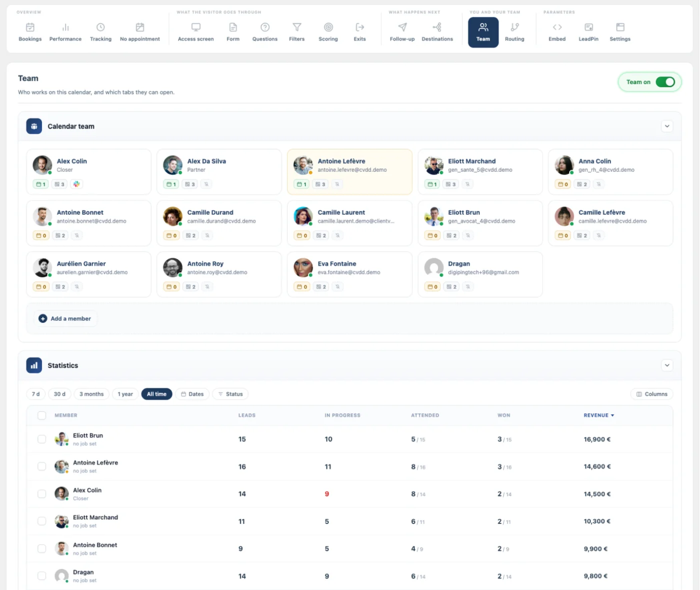Open the Exits section
This screenshot has width=700, height=590.
360,32
